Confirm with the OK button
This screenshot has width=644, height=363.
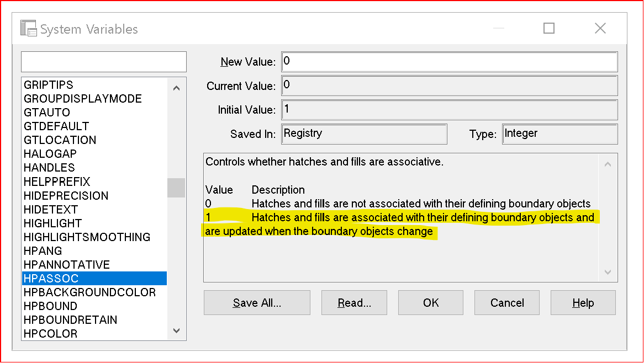tap(431, 303)
